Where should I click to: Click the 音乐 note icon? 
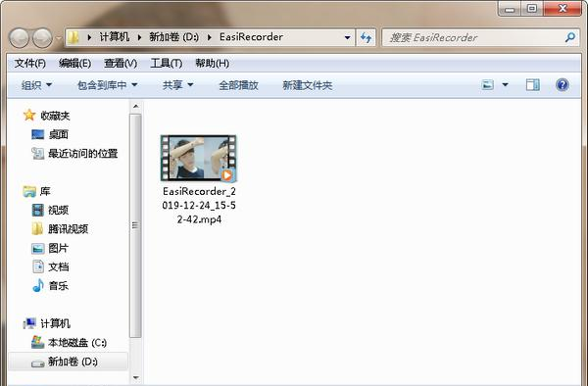tap(38, 285)
